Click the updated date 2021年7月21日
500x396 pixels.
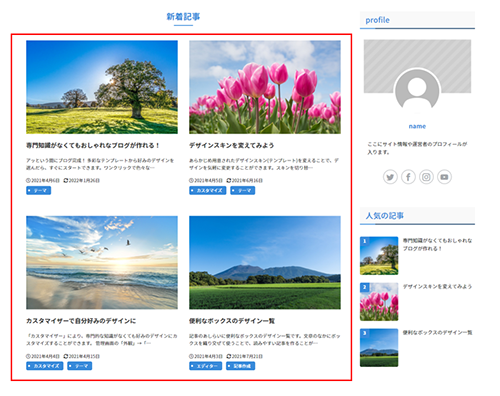(x=247, y=356)
